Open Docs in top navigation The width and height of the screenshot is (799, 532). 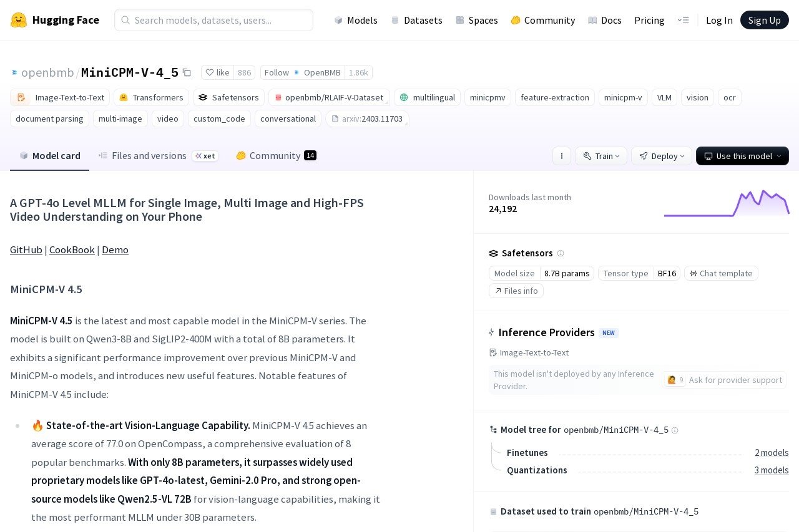(x=605, y=20)
